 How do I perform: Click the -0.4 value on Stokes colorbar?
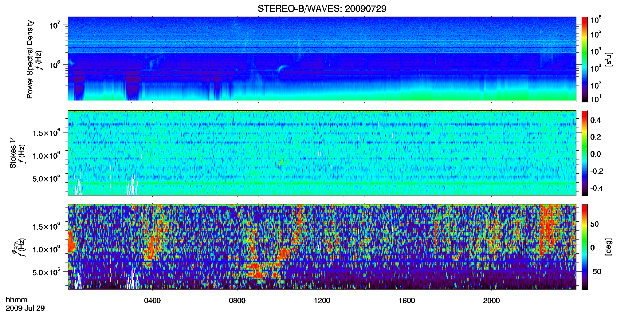click(x=597, y=188)
